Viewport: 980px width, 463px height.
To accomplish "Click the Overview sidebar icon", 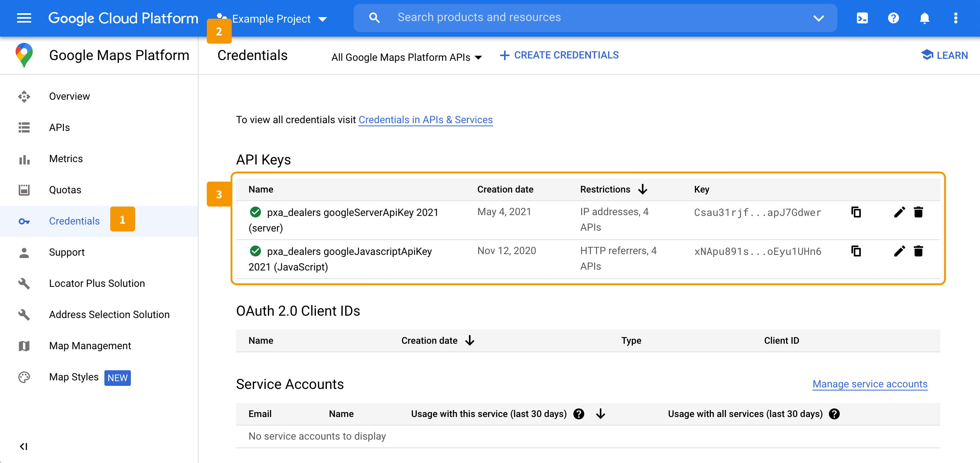I will [x=24, y=97].
